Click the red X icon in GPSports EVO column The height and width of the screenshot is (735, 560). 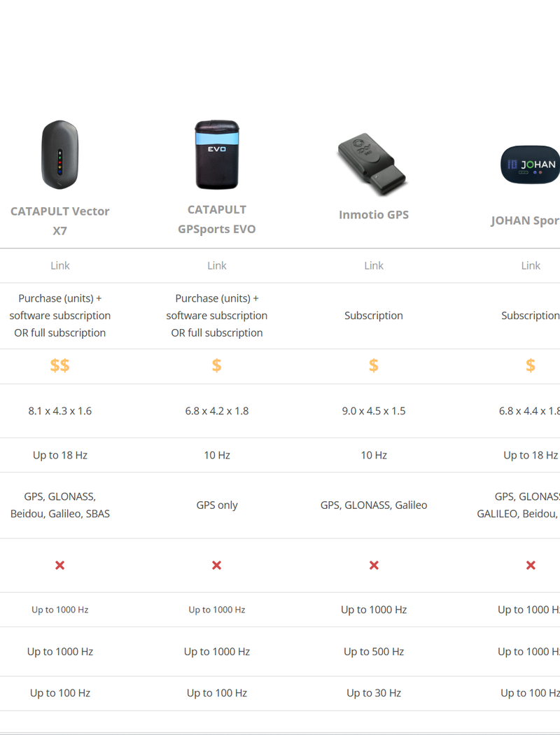coord(217,565)
